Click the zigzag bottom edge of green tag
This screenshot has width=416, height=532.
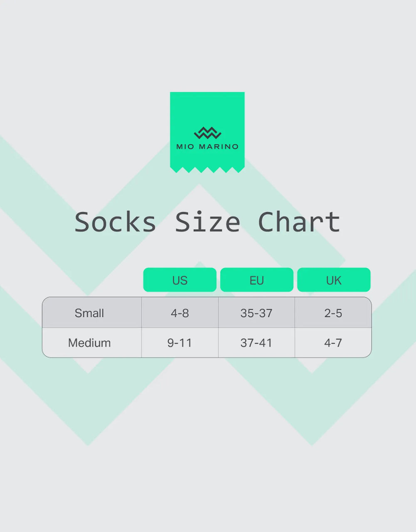(207, 170)
